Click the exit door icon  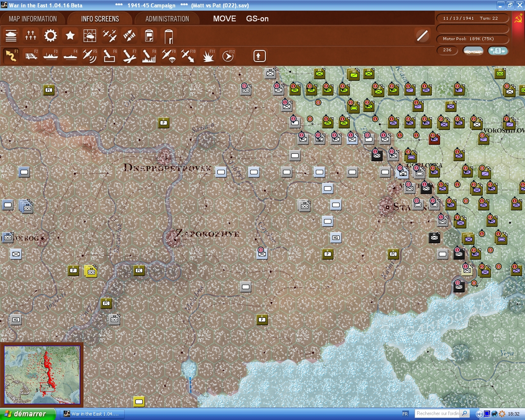(x=169, y=36)
